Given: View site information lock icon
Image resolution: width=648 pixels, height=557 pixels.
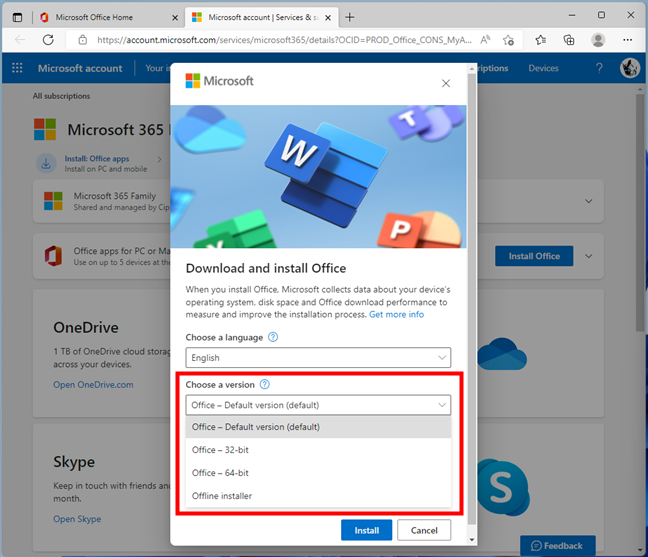Looking at the screenshot, I should pyautogui.click(x=83, y=40).
